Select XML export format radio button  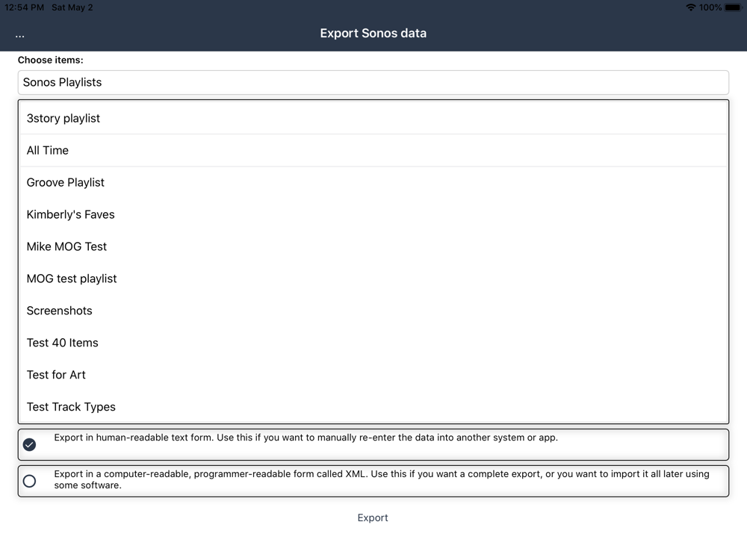pos(30,481)
